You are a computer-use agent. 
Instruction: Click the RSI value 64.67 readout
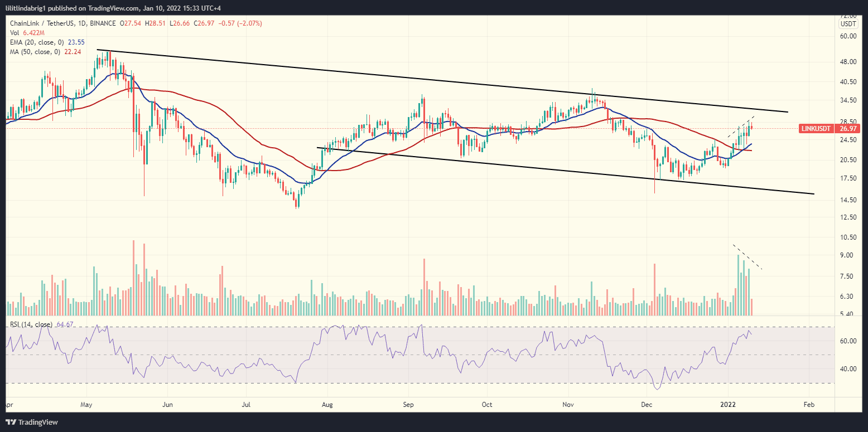pyautogui.click(x=66, y=323)
